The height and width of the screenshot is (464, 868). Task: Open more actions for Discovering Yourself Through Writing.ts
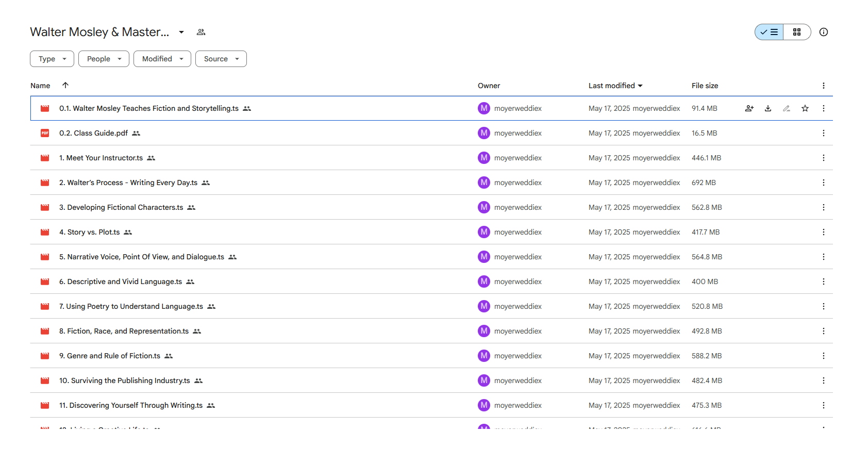coord(824,405)
